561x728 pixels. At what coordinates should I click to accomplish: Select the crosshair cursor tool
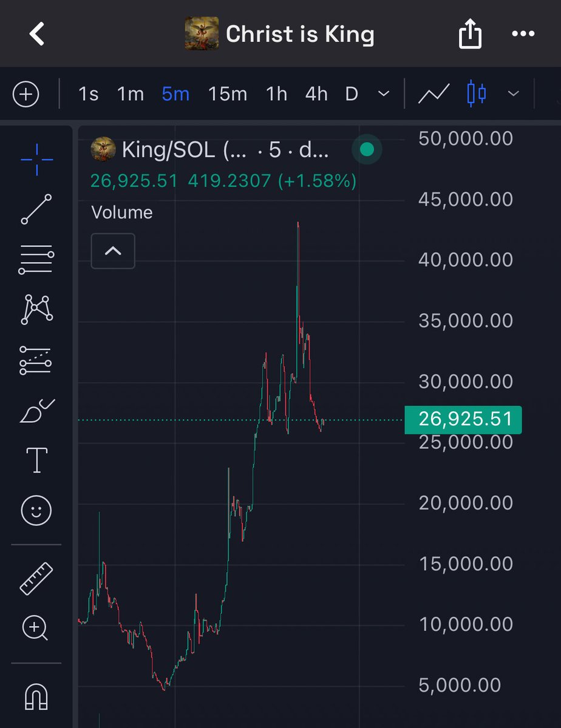point(37,160)
